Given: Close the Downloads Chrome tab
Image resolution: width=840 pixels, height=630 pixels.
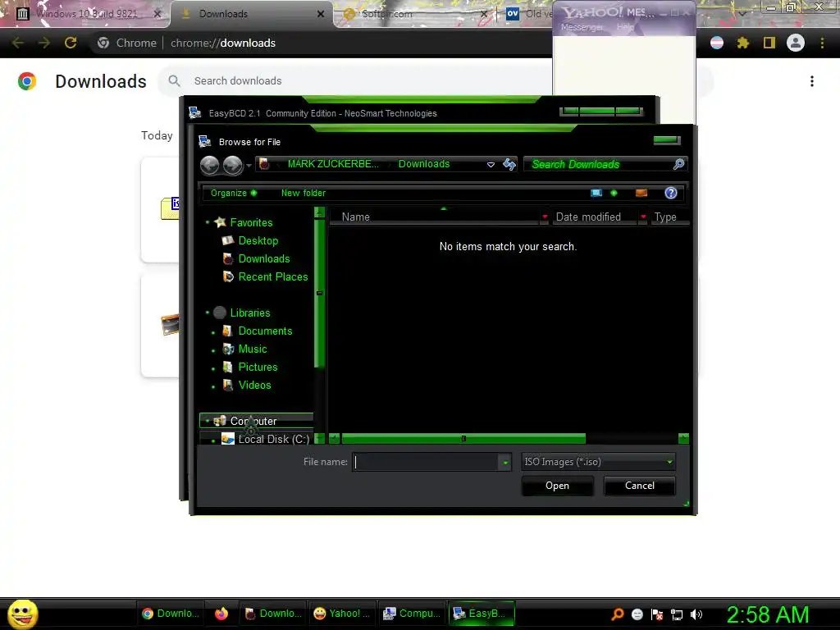Looking at the screenshot, I should pos(321,14).
